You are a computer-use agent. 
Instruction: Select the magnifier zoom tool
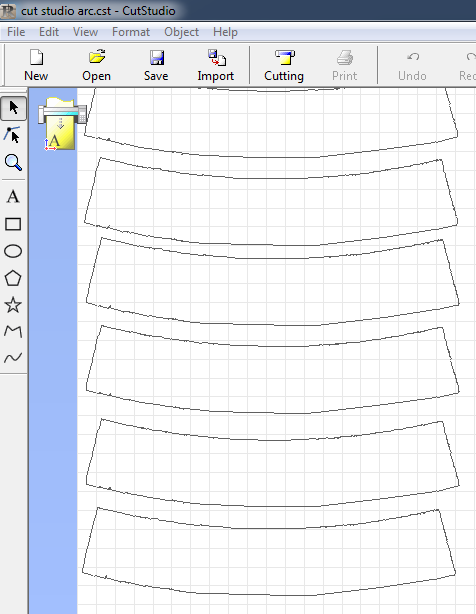13,162
